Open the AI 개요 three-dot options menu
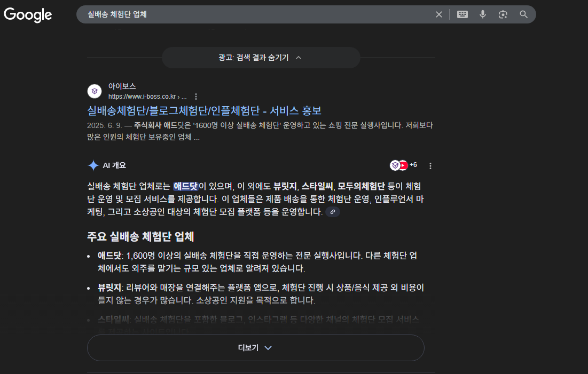Viewport: 588px width, 374px height. point(430,165)
